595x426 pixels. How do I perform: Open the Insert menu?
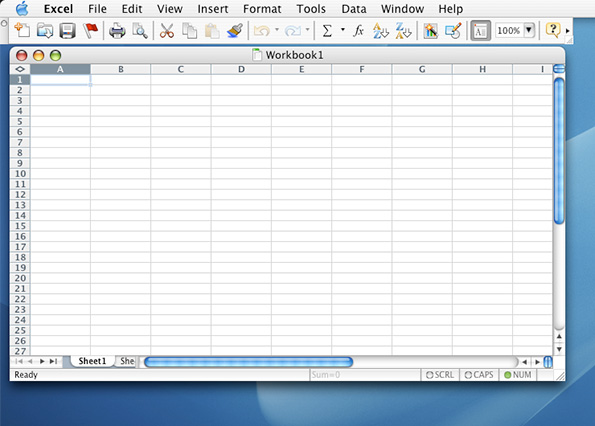[x=212, y=9]
